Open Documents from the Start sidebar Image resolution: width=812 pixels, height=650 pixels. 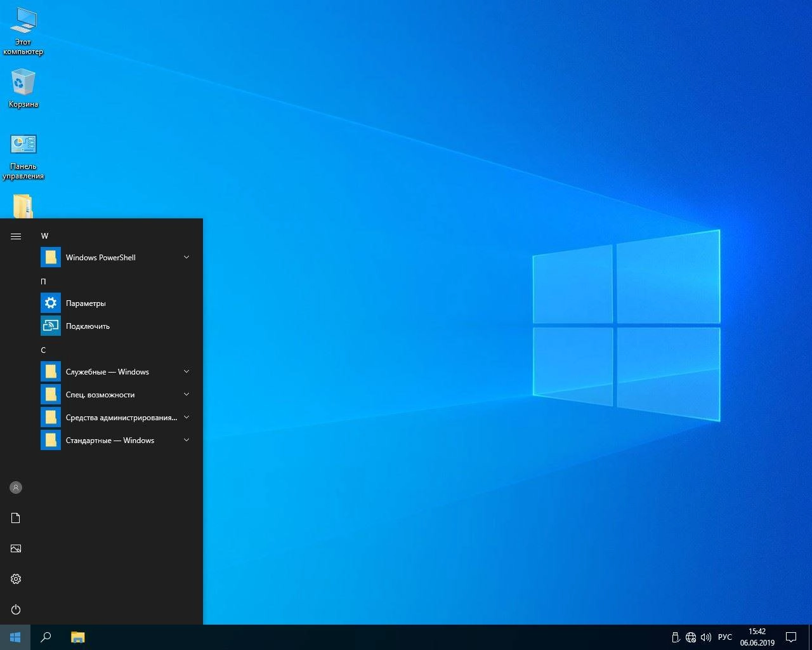tap(16, 518)
